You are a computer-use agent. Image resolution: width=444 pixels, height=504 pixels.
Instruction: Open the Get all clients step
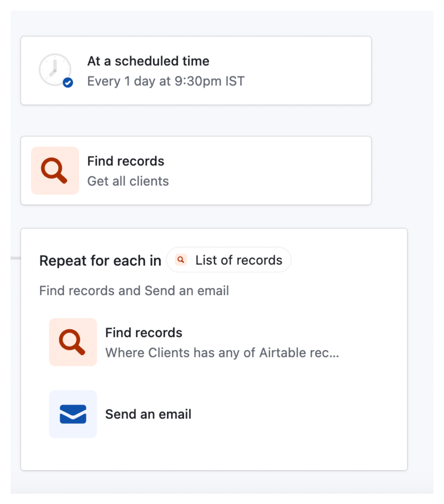pyautogui.click(x=196, y=170)
